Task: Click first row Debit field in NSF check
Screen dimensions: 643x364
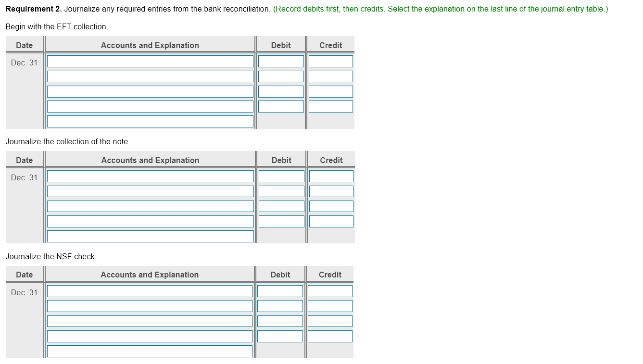Action: [x=280, y=291]
